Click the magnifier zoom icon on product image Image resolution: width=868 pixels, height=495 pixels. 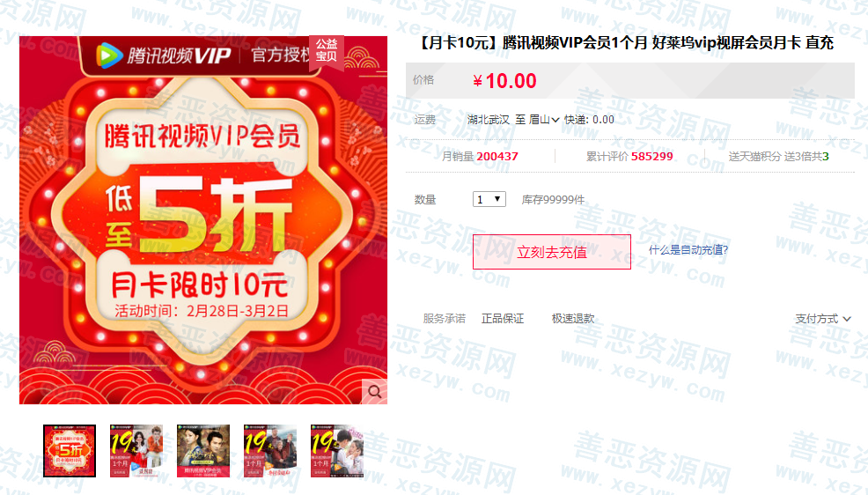(374, 391)
